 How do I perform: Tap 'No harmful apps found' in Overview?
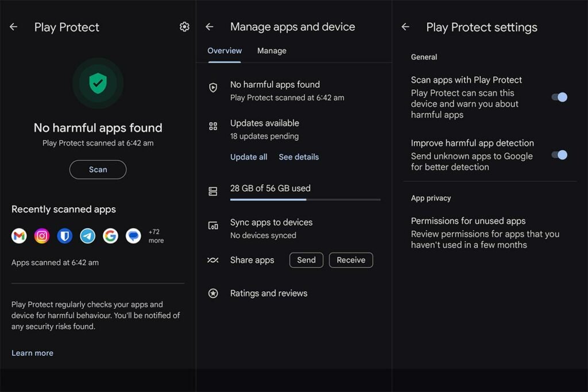[x=275, y=84]
